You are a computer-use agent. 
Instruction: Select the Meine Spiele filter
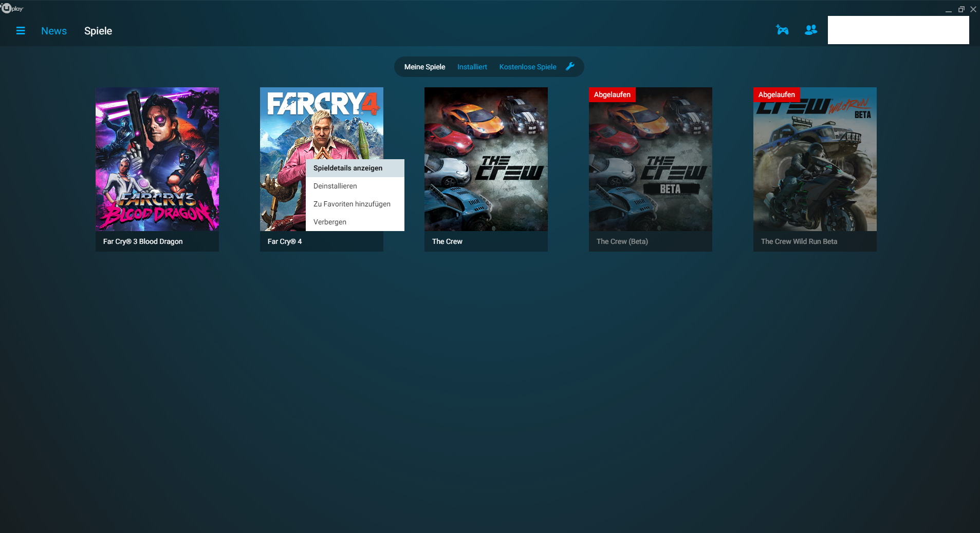tap(424, 67)
